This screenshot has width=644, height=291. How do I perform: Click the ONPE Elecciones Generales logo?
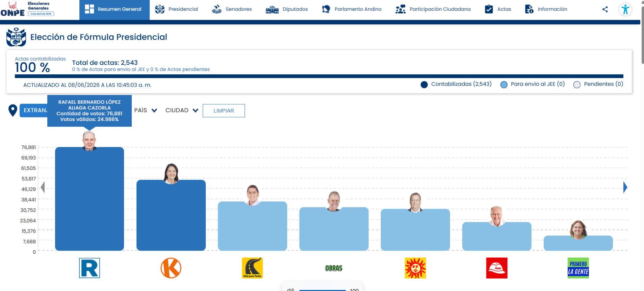[27, 9]
